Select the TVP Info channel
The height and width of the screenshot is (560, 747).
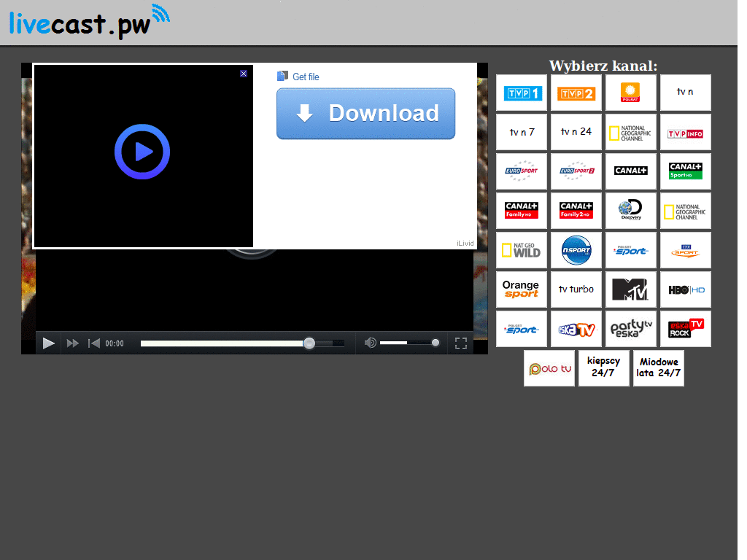(686, 132)
